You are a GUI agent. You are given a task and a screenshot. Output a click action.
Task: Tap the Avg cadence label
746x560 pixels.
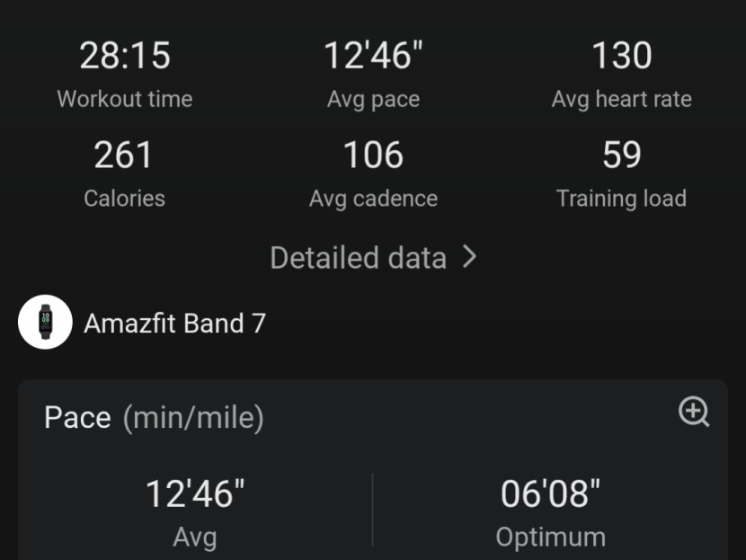pyautogui.click(x=374, y=199)
